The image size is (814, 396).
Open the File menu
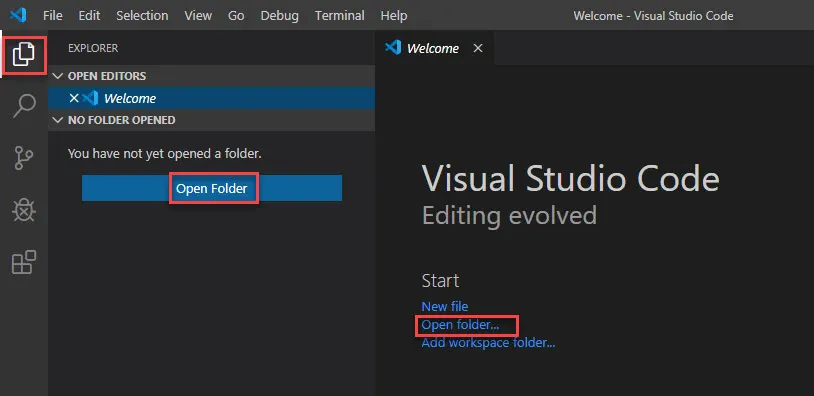pyautogui.click(x=53, y=16)
